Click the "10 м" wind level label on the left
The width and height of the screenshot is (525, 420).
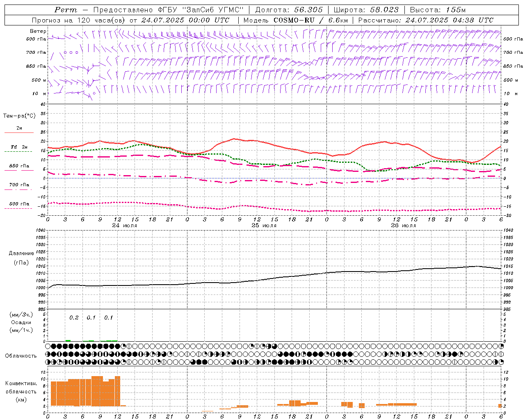(39, 94)
